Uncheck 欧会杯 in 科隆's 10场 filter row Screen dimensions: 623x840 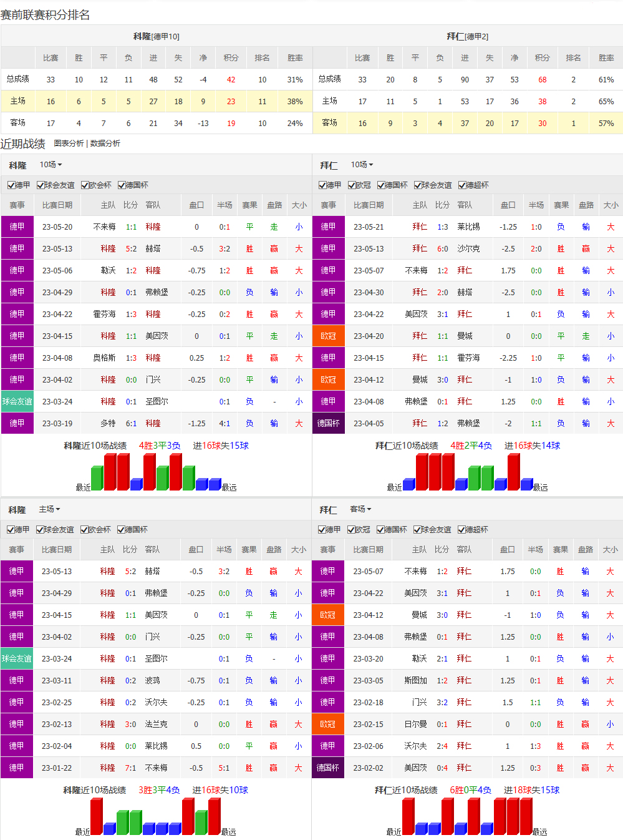(x=85, y=185)
